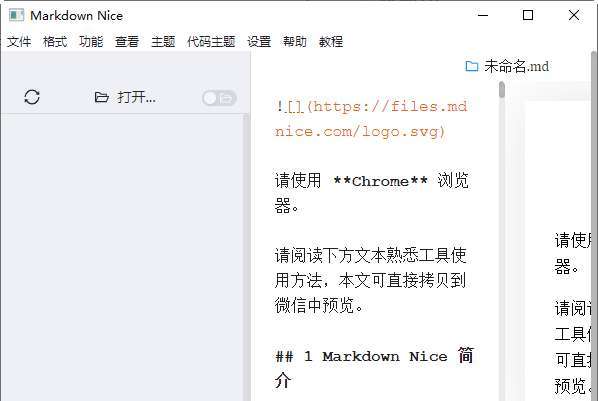Click the 未命名.md file name
Image resolution: width=598 pixels, height=401 pixels.
coord(517,66)
